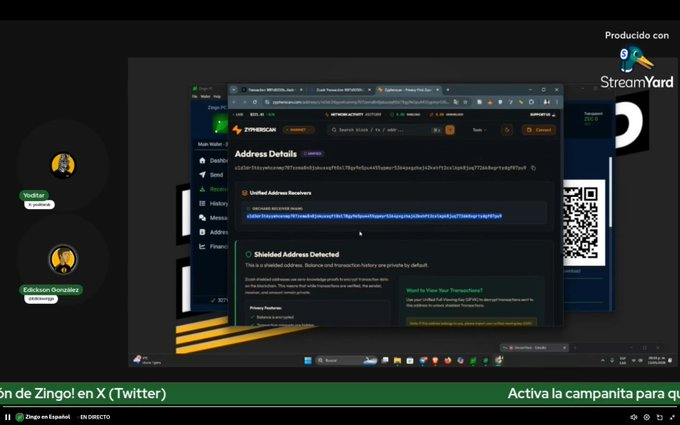The height and width of the screenshot is (425, 680).
Task: Click the Zypherscan lightning logo
Action: (237, 130)
